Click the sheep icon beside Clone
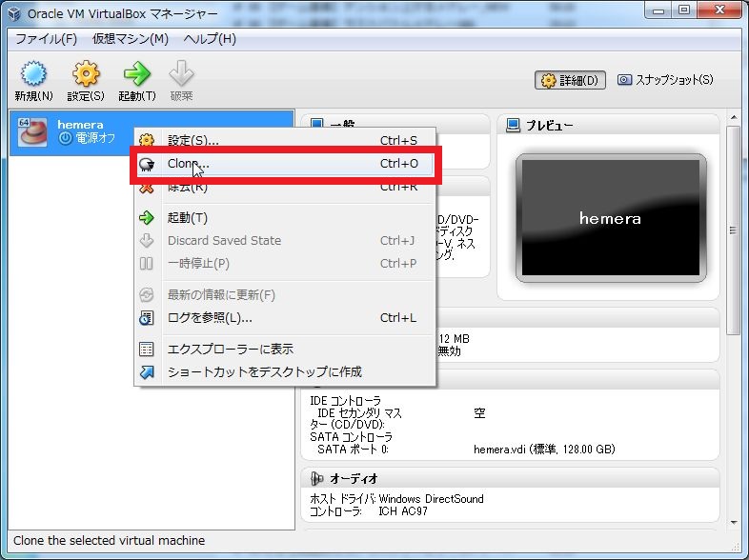Viewport: 749px width, 560px height. click(147, 164)
